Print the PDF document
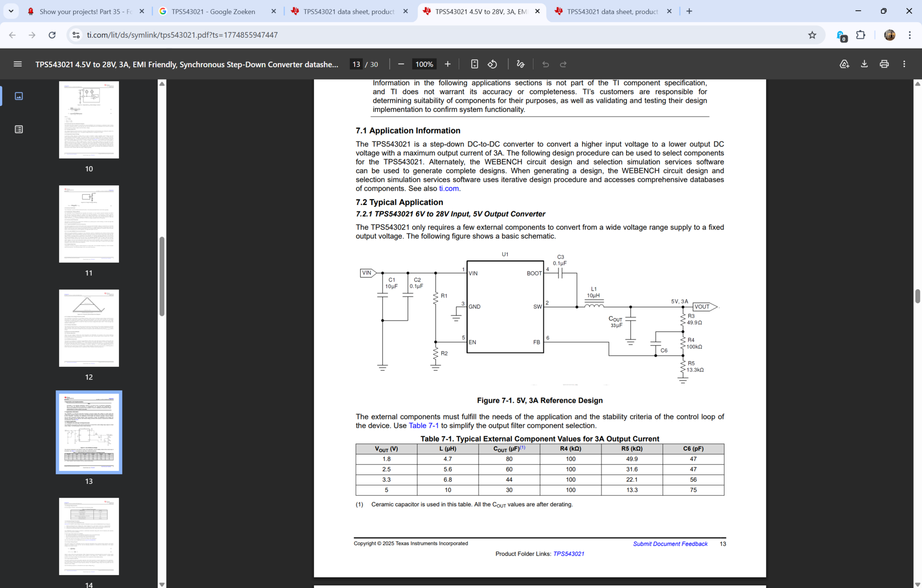922x588 pixels. [x=884, y=64]
